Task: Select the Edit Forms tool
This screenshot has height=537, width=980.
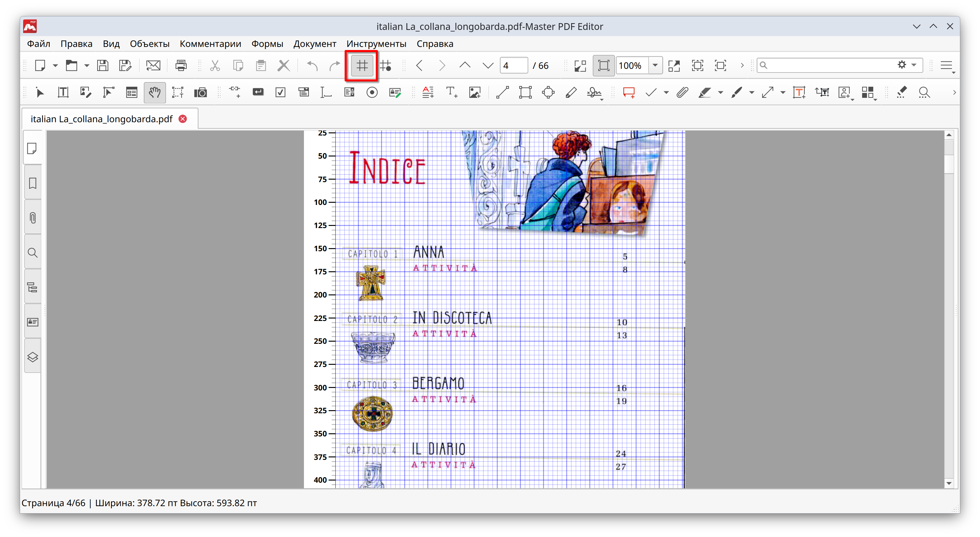Action: click(x=131, y=93)
